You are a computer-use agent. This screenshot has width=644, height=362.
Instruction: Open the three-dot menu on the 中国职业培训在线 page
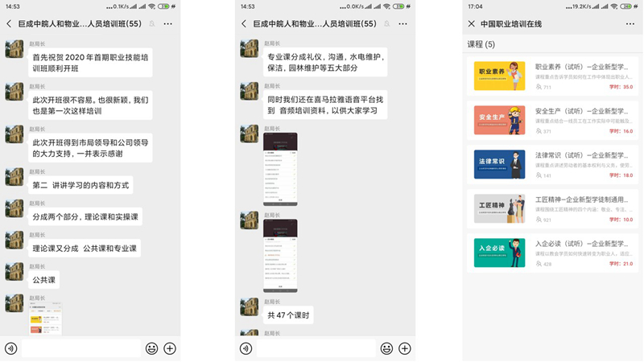pyautogui.click(x=630, y=24)
